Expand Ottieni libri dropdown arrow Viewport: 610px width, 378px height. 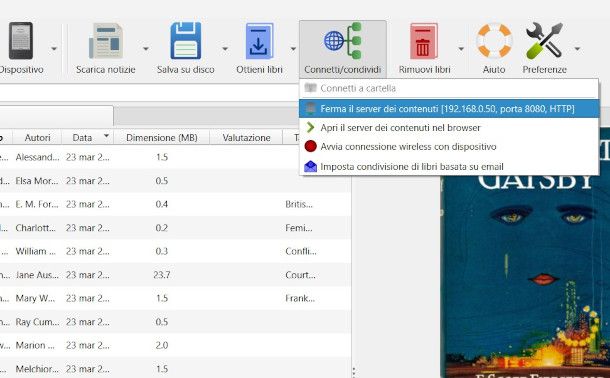(x=293, y=49)
